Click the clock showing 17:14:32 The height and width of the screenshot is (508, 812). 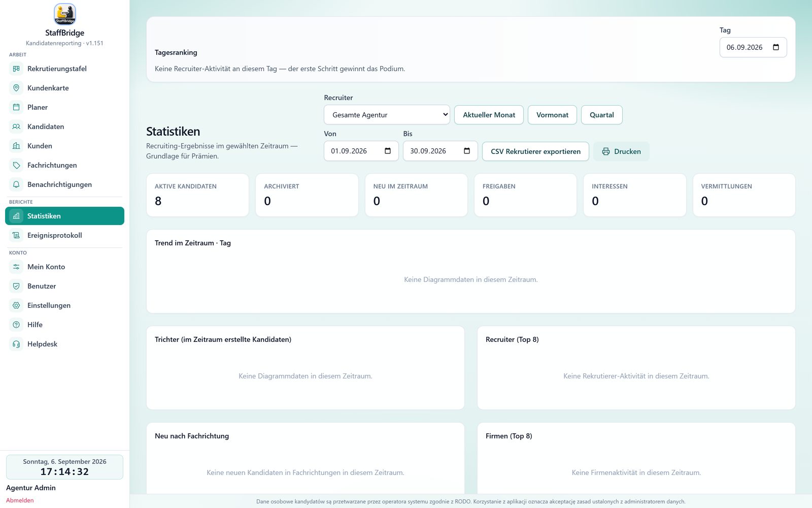64,472
